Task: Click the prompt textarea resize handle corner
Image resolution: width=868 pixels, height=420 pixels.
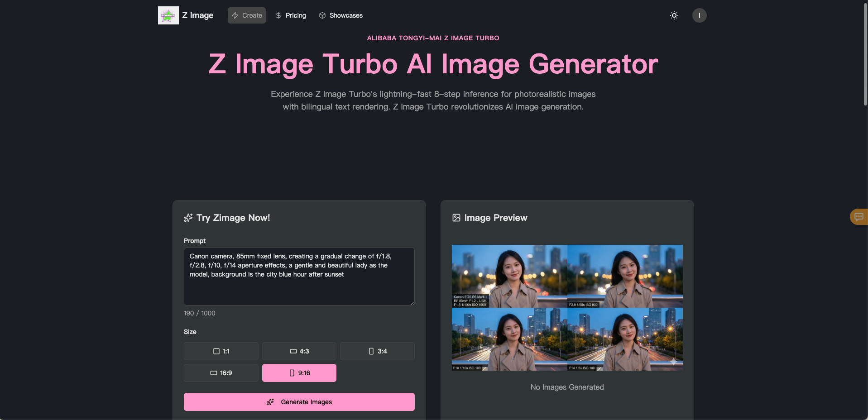Action: [412, 303]
